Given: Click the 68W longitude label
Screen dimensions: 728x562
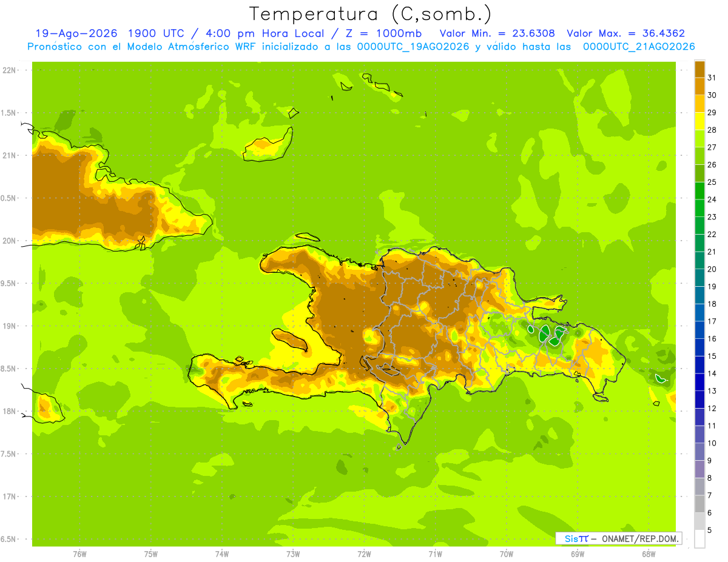Looking at the screenshot, I should click(649, 554).
